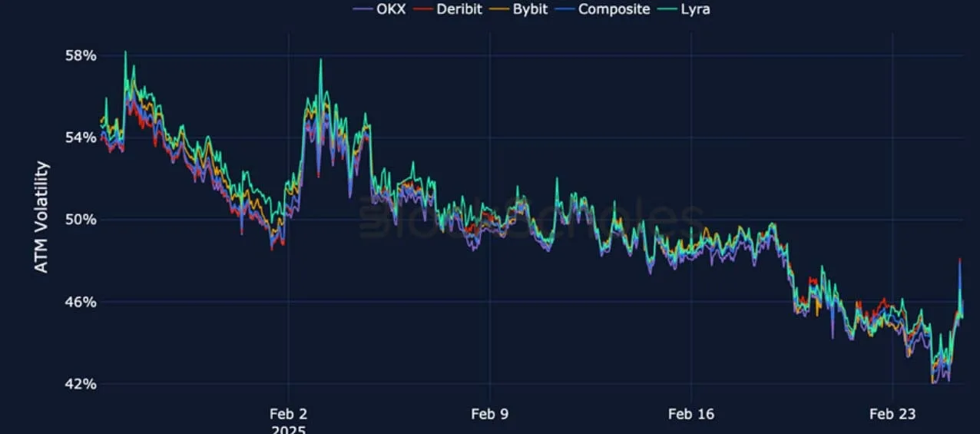The height and width of the screenshot is (434, 980).
Task: Click the Feb 16 date label
Action: coord(691,414)
